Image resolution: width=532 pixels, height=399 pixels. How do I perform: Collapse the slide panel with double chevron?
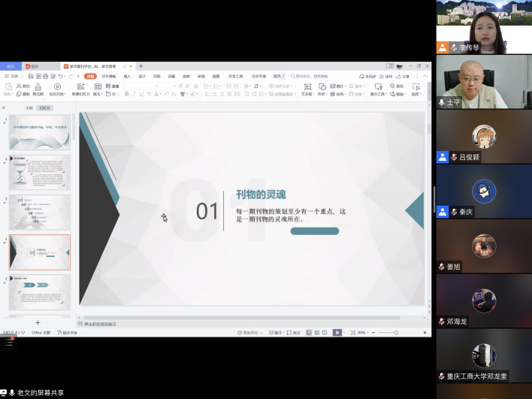(x=4, y=107)
